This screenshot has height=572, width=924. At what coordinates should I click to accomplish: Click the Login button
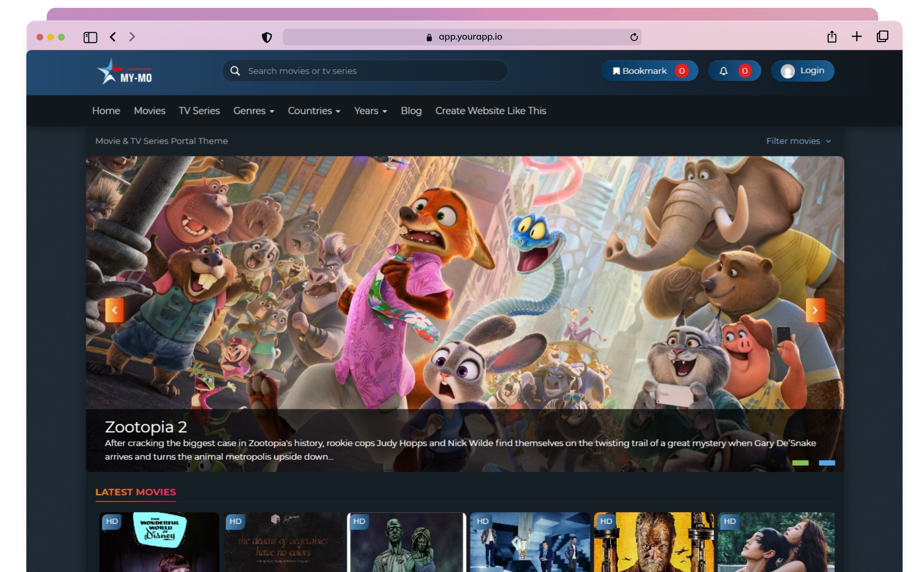[803, 71]
